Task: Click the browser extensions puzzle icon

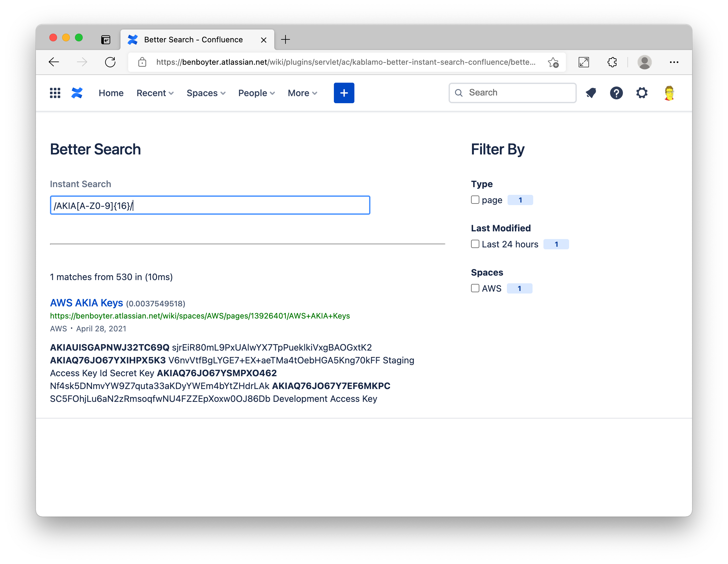Action: [612, 62]
